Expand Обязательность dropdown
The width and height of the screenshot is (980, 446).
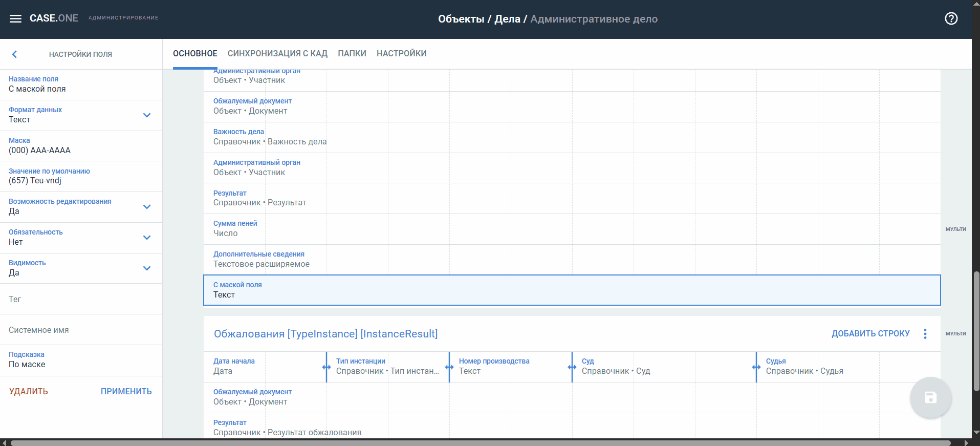(147, 238)
